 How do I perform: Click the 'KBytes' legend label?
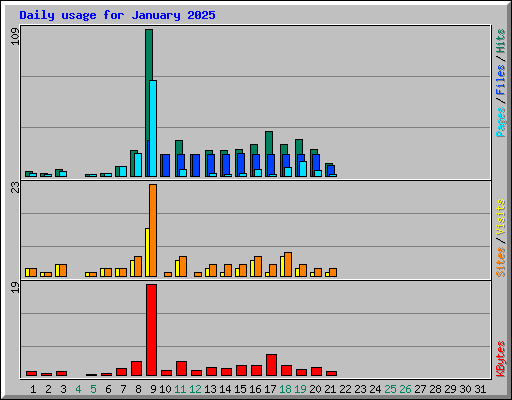[500, 359]
